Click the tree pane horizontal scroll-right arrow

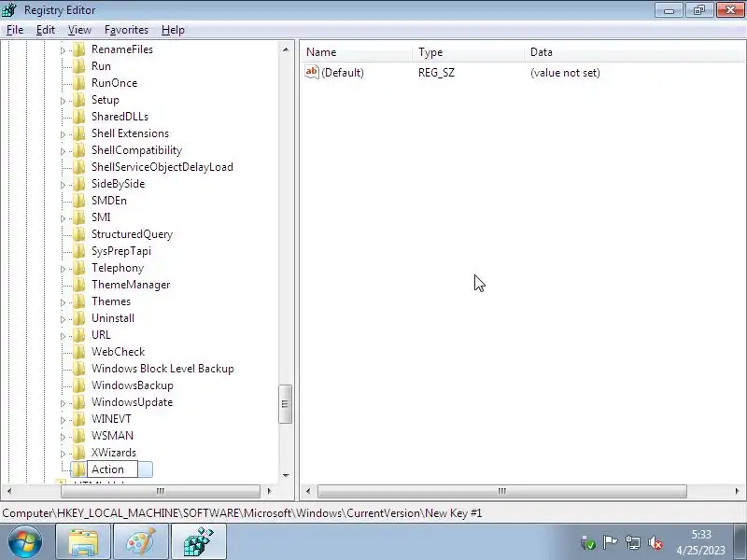tap(270, 492)
